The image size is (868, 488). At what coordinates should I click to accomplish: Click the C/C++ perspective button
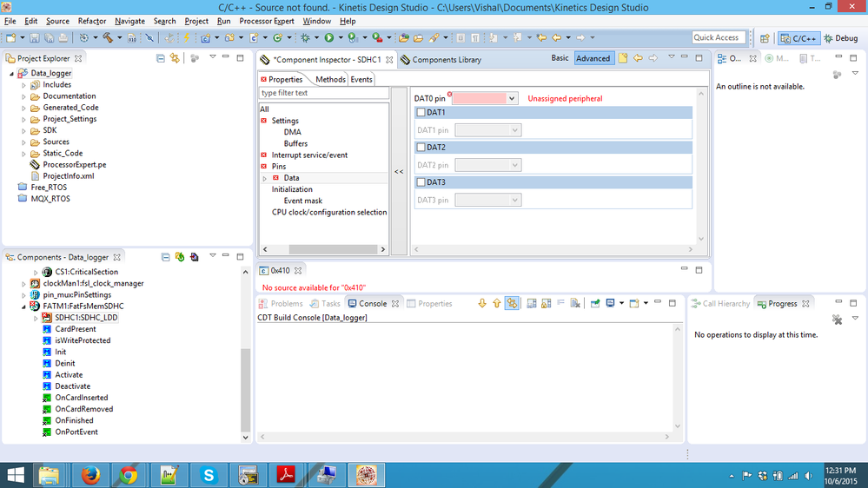click(x=798, y=38)
